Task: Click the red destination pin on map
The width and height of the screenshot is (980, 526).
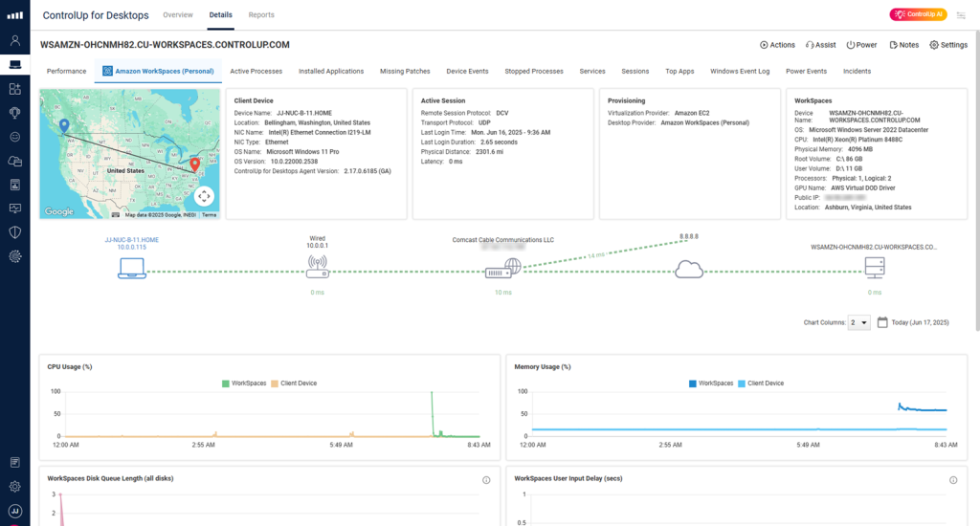Action: click(195, 164)
